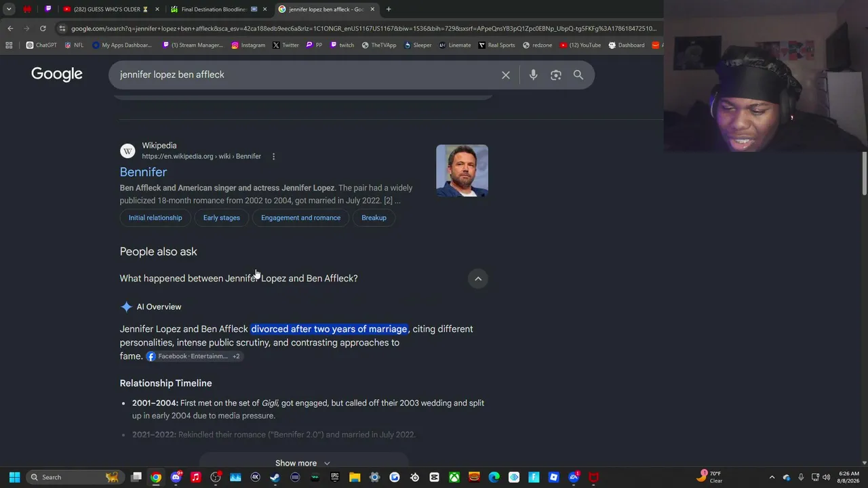The width and height of the screenshot is (868, 488).
Task: Open the NFL bookmark
Action: [x=74, y=45]
